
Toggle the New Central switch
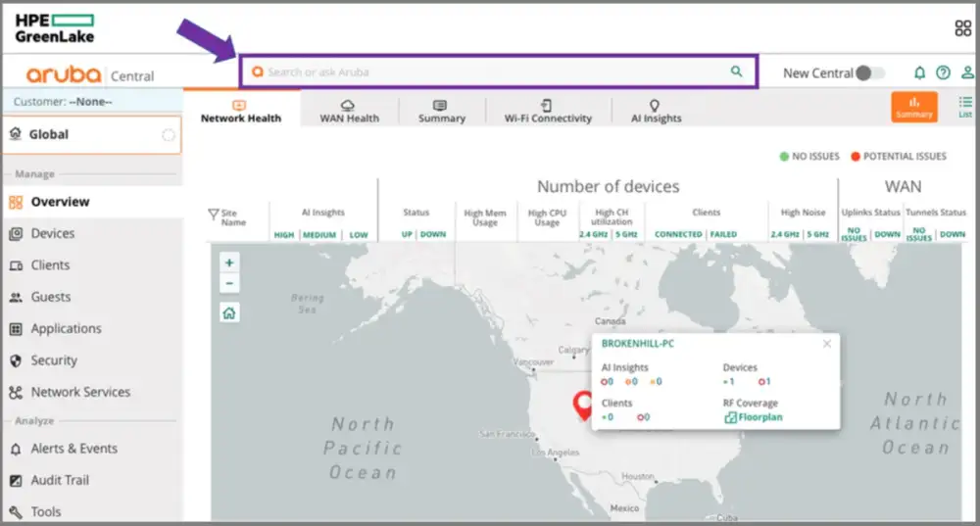click(869, 72)
